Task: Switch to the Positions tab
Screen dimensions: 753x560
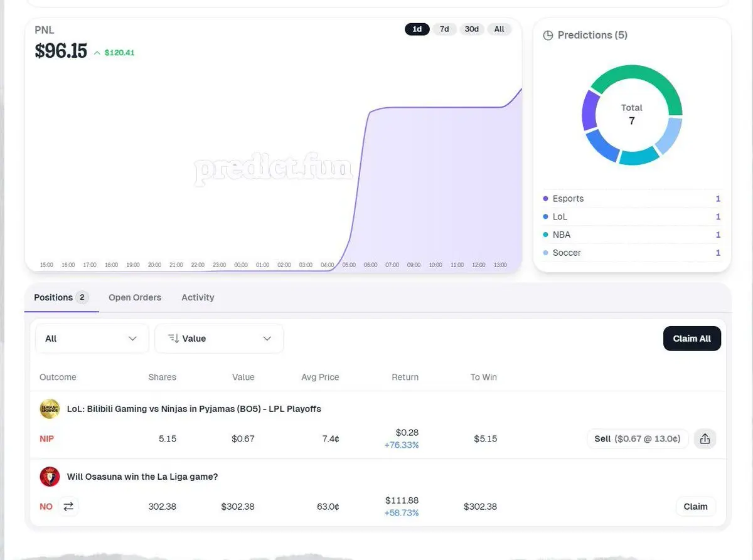Action: tap(61, 297)
